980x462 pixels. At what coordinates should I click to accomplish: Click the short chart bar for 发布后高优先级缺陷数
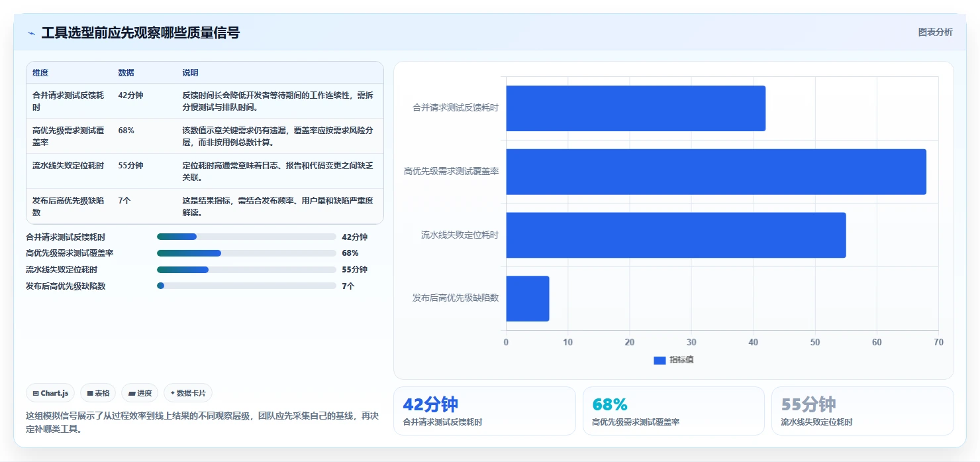[528, 298]
